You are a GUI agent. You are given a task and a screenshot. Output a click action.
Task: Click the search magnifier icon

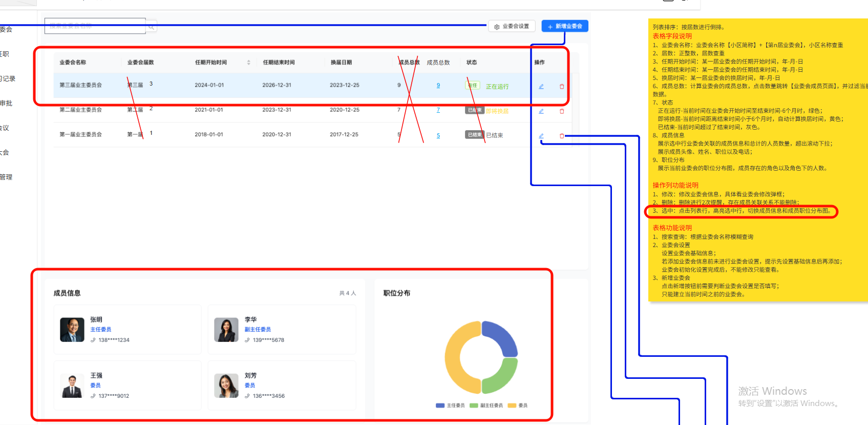tap(152, 26)
